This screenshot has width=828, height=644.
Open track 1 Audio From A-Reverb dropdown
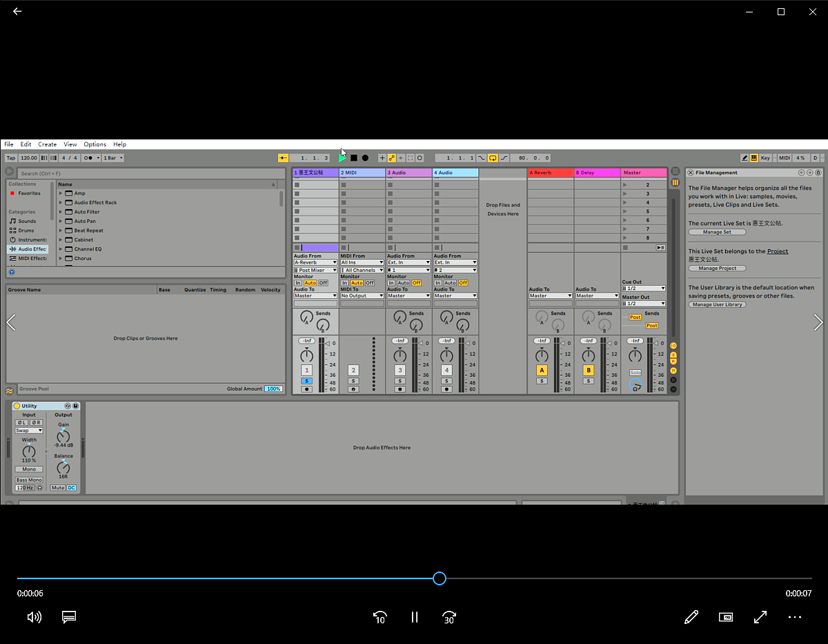click(x=315, y=263)
